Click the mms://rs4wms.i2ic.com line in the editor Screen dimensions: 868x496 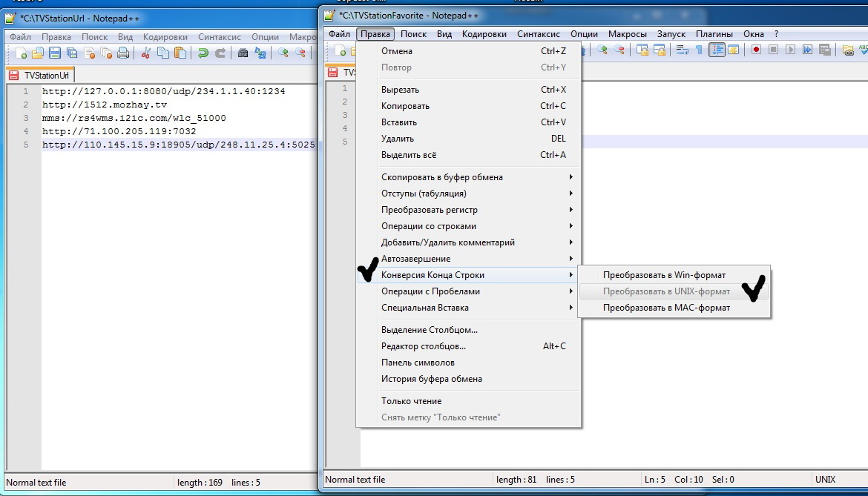click(x=134, y=118)
